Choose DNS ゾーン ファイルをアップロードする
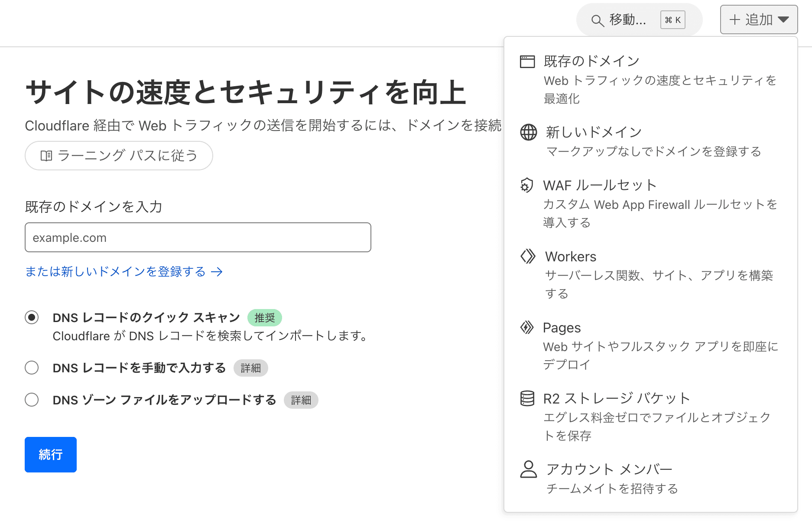This screenshot has height=521, width=812. coord(31,400)
